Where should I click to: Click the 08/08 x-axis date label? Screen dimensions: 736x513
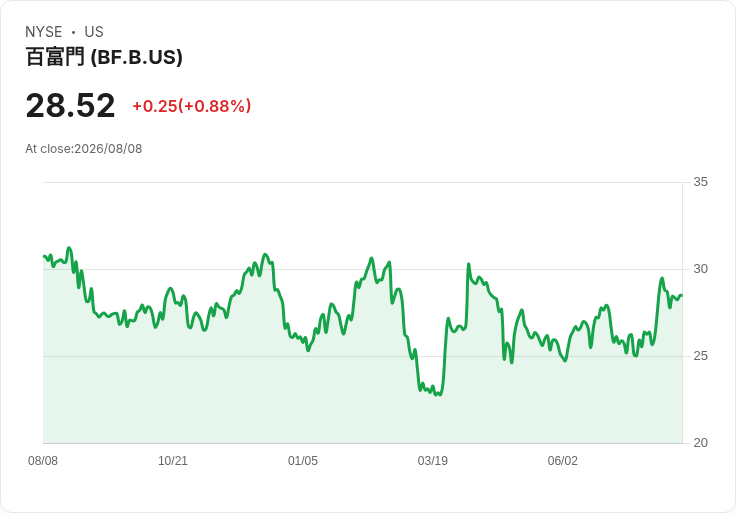(43, 461)
